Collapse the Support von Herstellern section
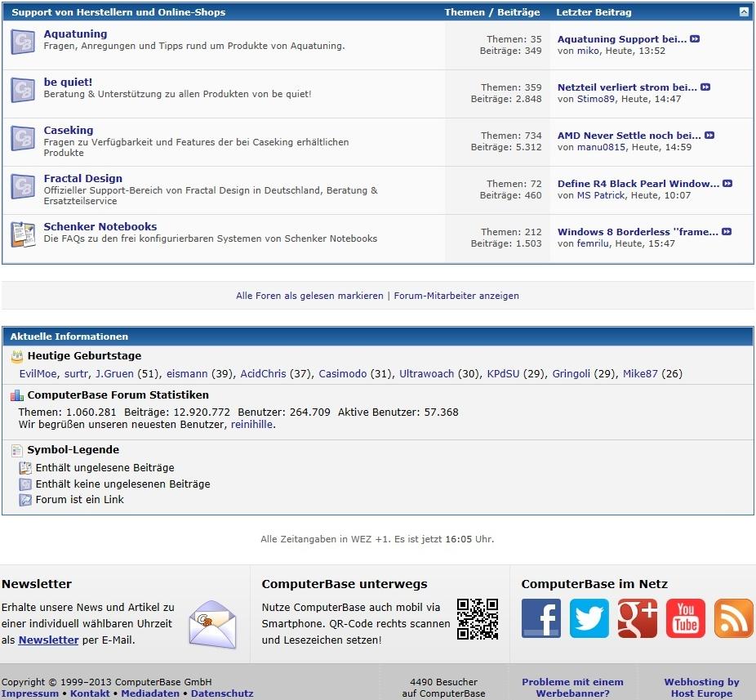This screenshot has width=756, height=700. click(x=744, y=11)
